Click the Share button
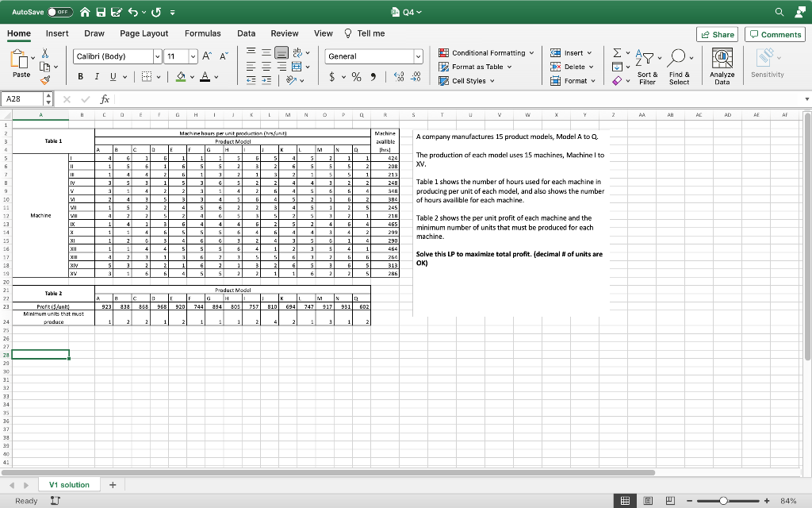Image resolution: width=812 pixels, height=508 pixels. coord(717,34)
